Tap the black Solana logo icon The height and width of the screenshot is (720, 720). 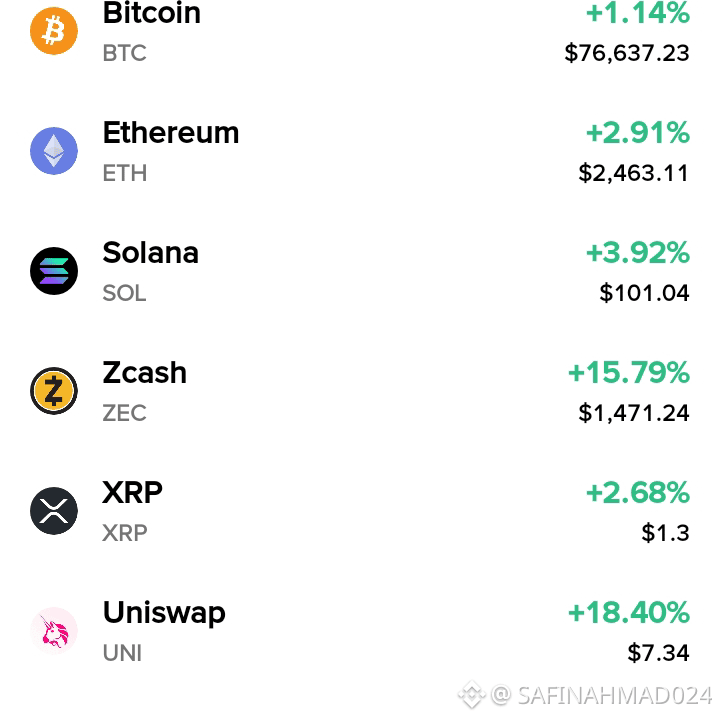coord(54,270)
